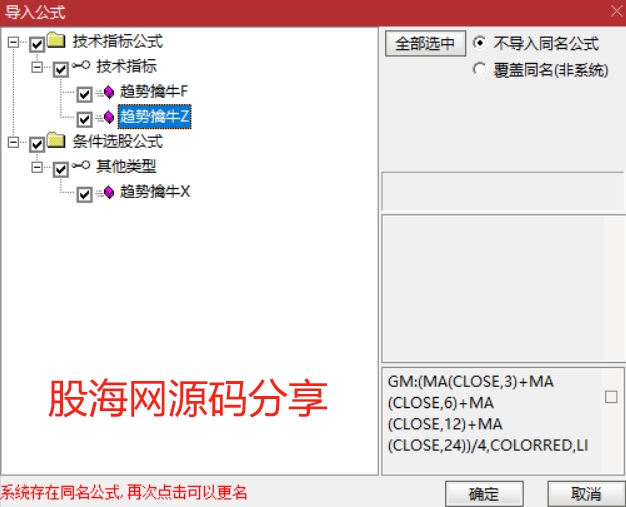626x507 pixels.
Task: Toggle the 趋势擒牛F checkbox
Action: 84,94
